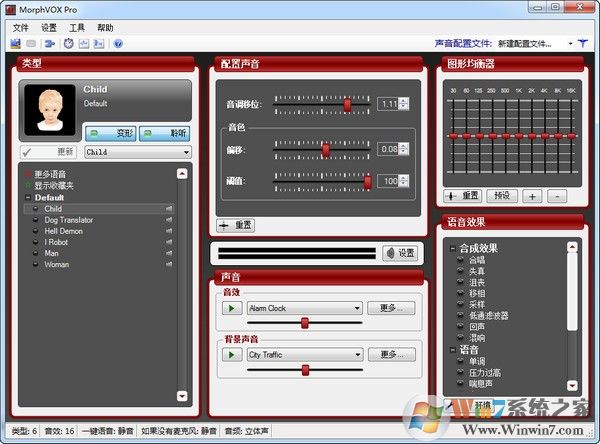Click the 音调移位 pitch shift slider handle
This screenshot has width=600, height=444.
point(347,104)
